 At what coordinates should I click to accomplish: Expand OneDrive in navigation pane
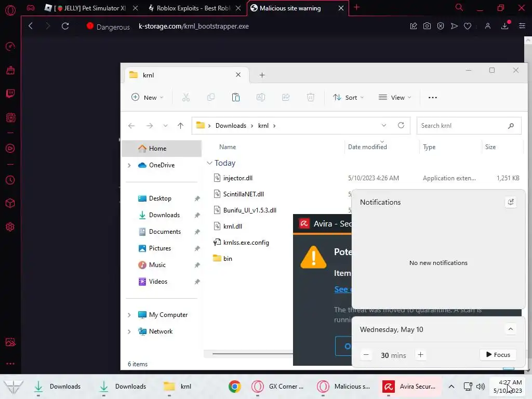[129, 166]
